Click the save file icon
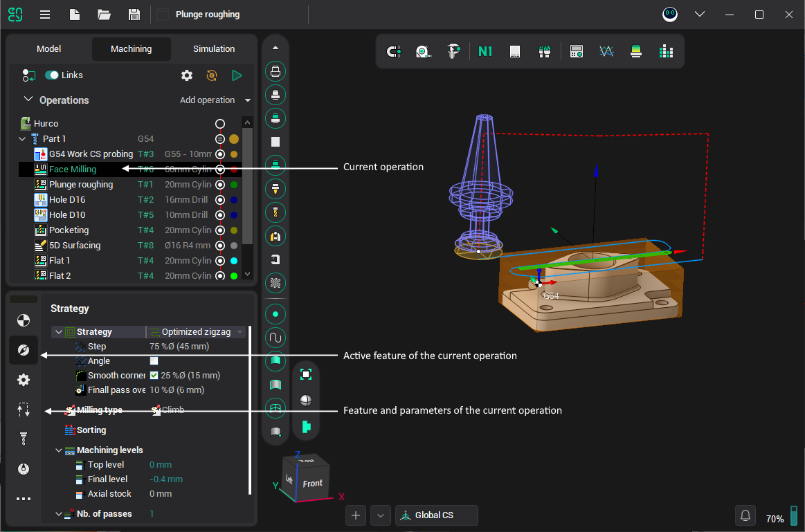Viewport: 805px width, 532px height. 134,15
